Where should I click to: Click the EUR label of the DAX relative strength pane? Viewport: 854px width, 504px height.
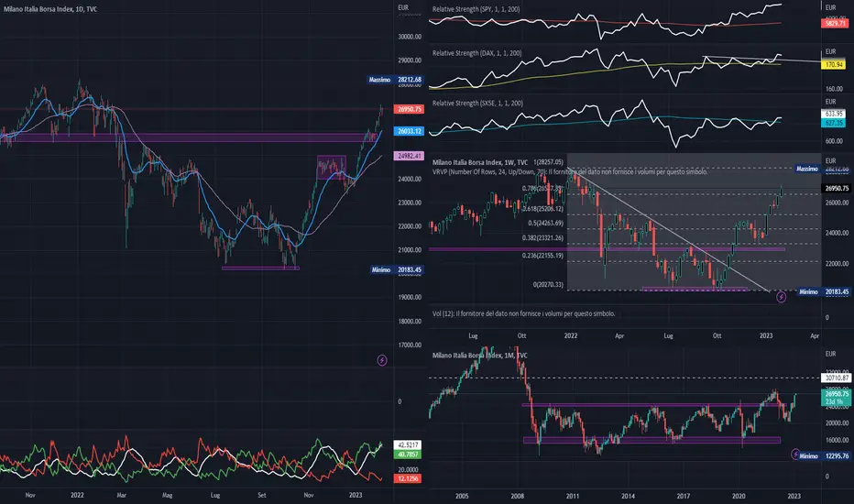(x=830, y=51)
